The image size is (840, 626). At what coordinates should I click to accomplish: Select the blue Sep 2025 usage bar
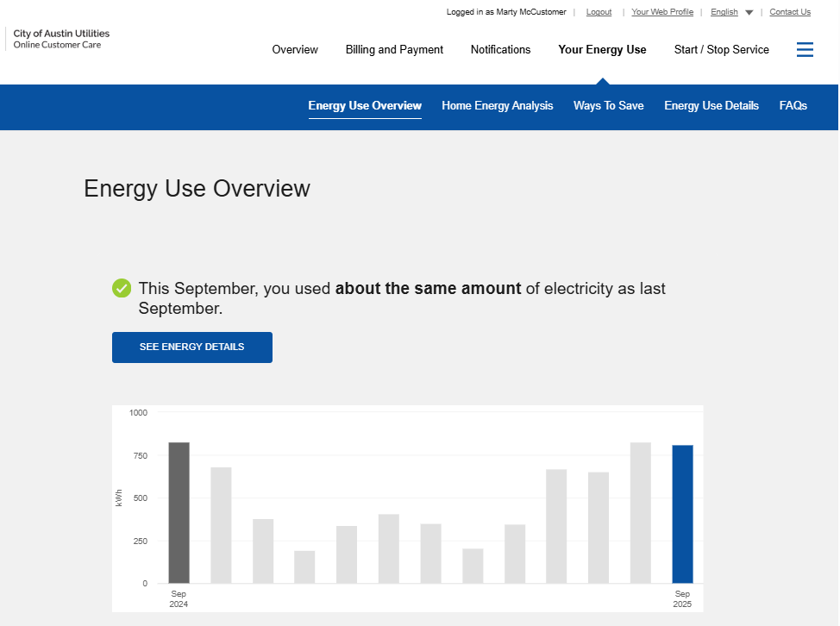click(x=681, y=513)
